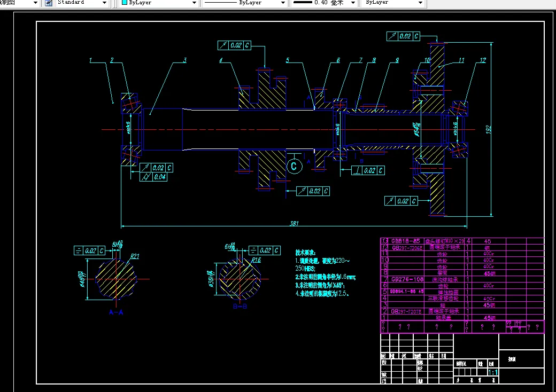Select balloon number 2 label
Screen dimensions: 556x392
coord(112,60)
